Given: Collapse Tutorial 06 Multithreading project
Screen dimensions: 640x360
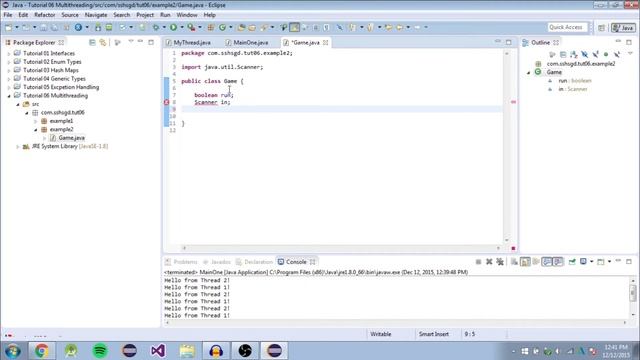Looking at the screenshot, I should point(9,96).
